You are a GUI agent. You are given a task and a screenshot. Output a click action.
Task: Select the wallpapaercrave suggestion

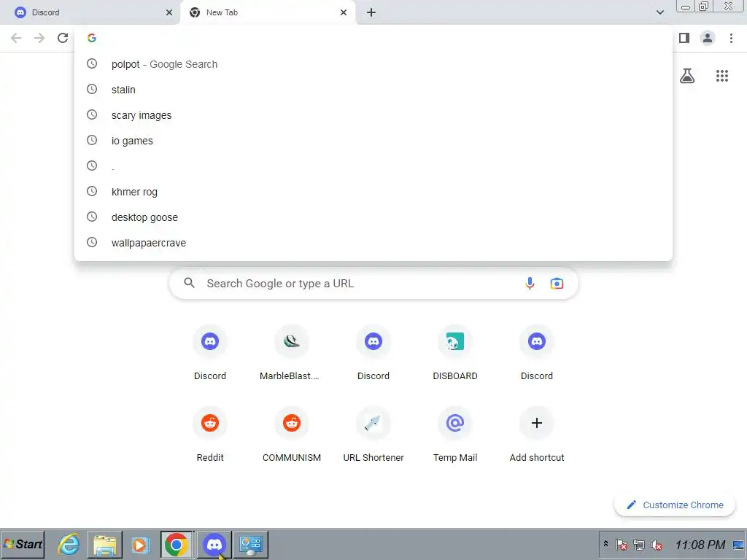pyautogui.click(x=373, y=243)
